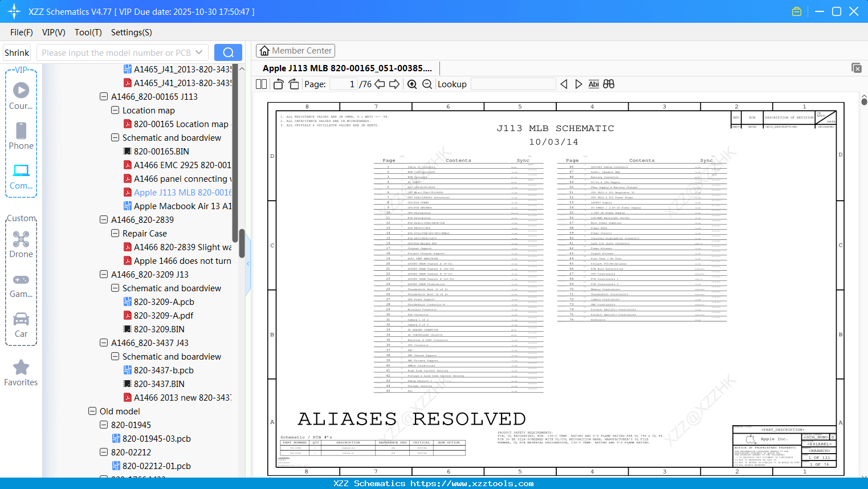The width and height of the screenshot is (868, 489).
Task: Click the Member Center button
Action: tap(295, 51)
